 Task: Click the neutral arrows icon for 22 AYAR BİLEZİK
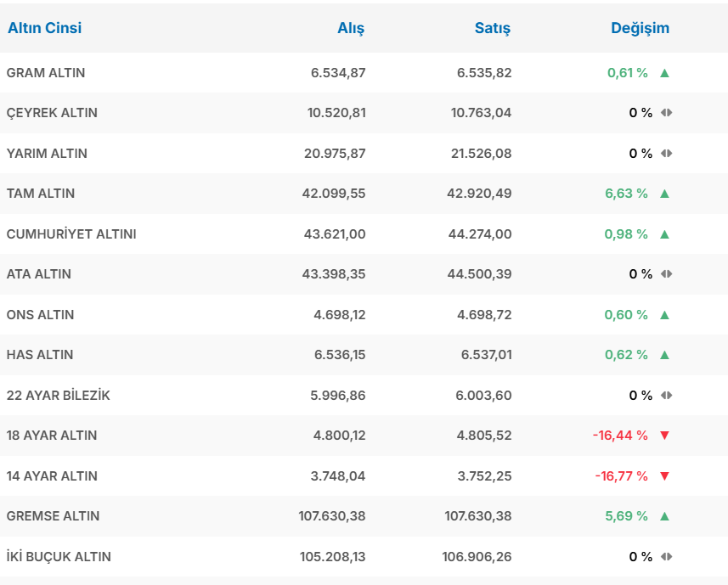pyautogui.click(x=666, y=396)
